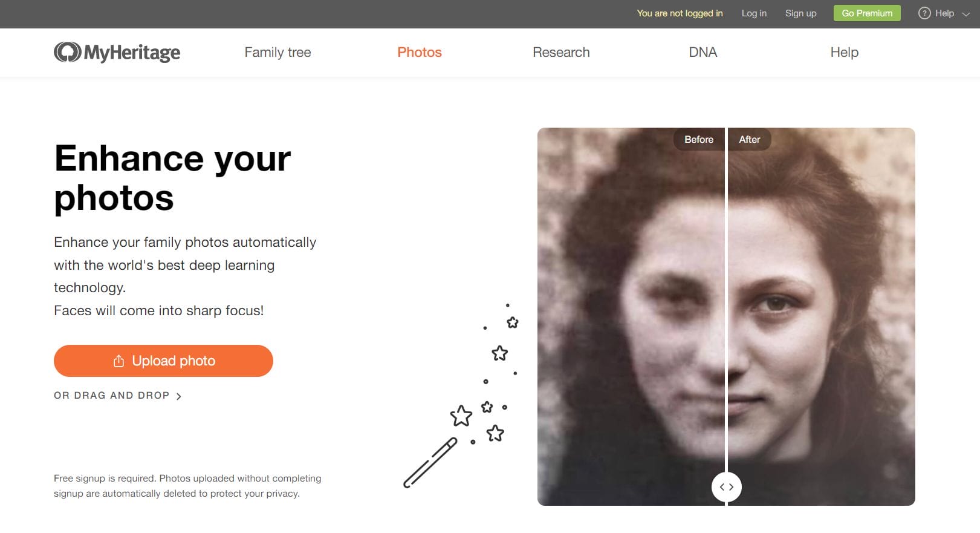
Task: Open the DNA menu
Action: (703, 52)
